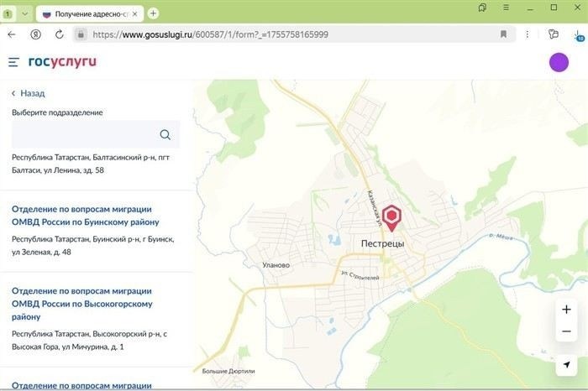Zoom out on the map
588x391 pixels.
[x=566, y=332]
